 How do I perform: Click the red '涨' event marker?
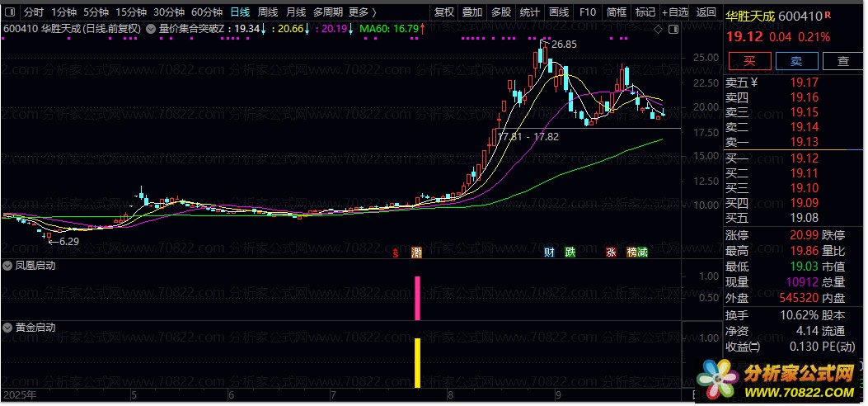(x=611, y=253)
